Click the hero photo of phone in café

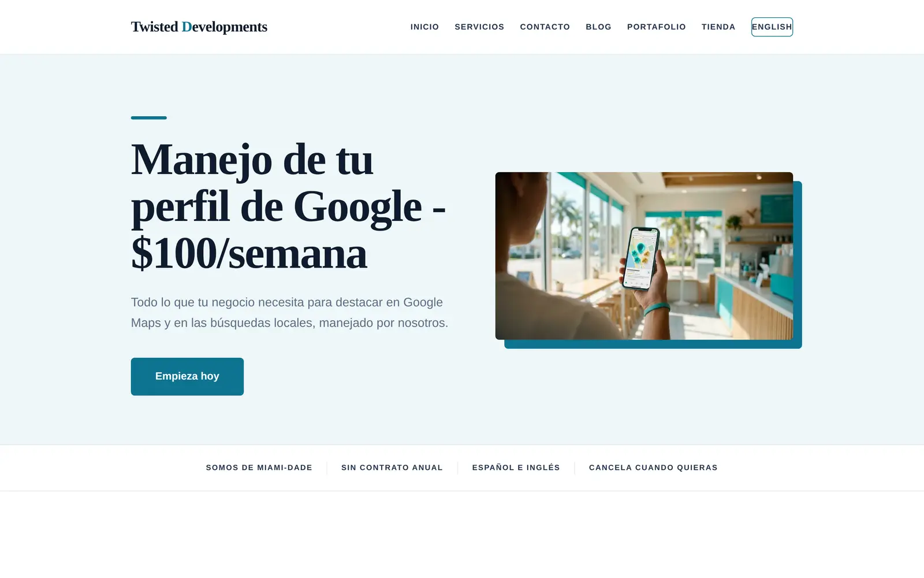pyautogui.click(x=644, y=255)
